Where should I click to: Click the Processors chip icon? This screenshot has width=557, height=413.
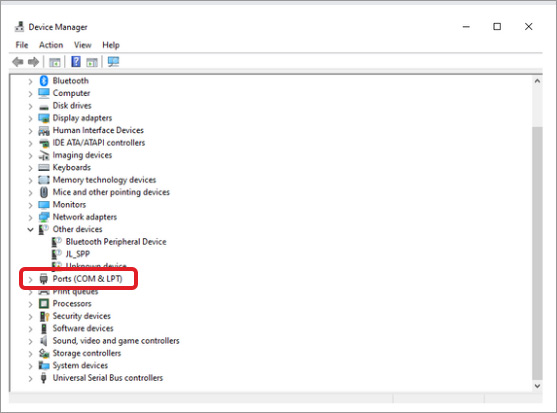pyautogui.click(x=44, y=304)
